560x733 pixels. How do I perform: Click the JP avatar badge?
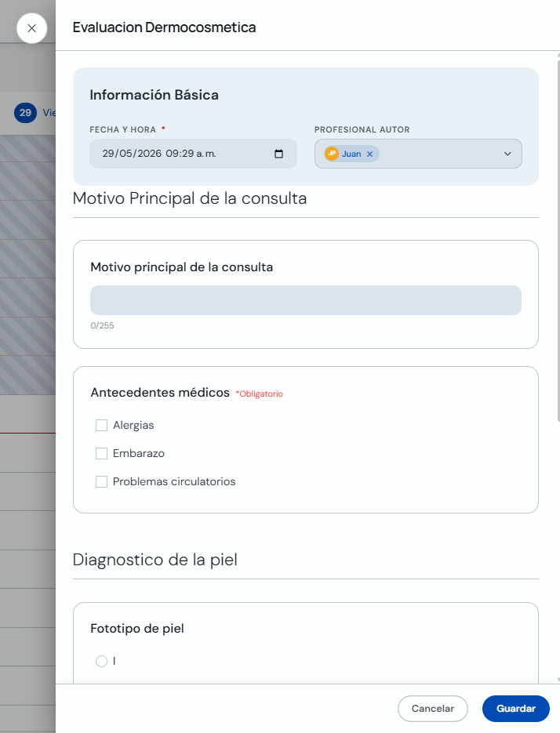point(332,154)
